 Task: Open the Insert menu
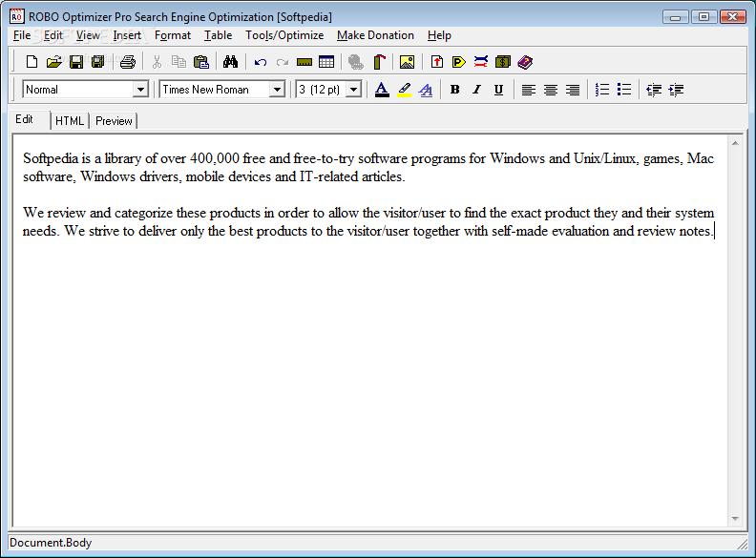pyautogui.click(x=127, y=35)
